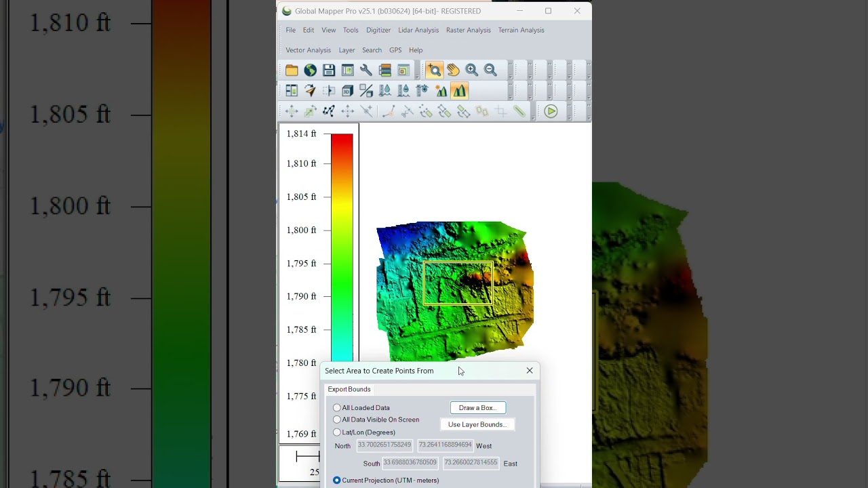Click the percent-style slash squares icon
The image size is (868, 488).
coord(366,91)
